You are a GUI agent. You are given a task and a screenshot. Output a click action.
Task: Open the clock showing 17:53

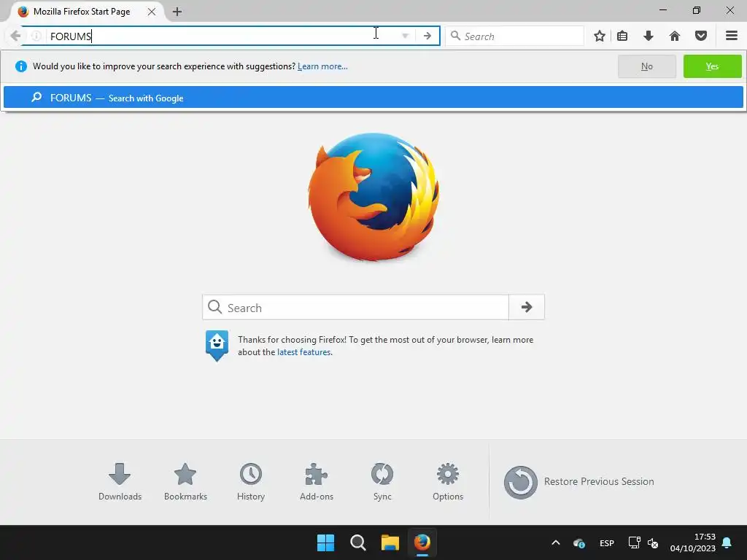[x=693, y=542]
